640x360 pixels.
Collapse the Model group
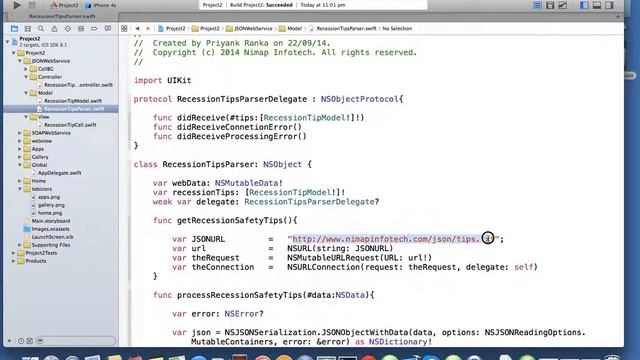pyautogui.click(x=26, y=93)
